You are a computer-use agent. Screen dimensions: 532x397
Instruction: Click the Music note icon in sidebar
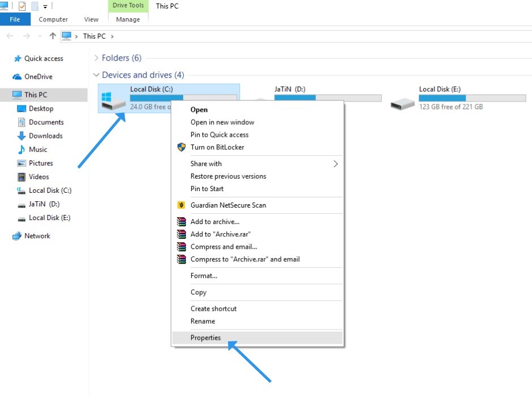22,150
